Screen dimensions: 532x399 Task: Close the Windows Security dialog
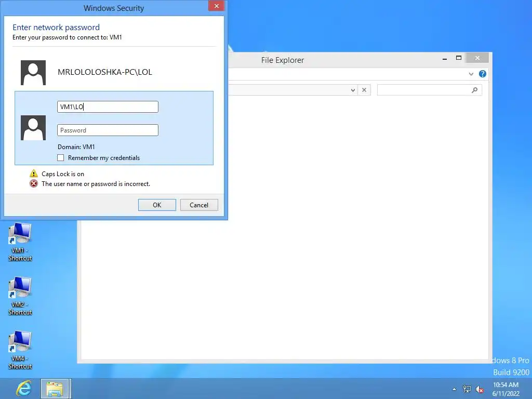pyautogui.click(x=217, y=6)
